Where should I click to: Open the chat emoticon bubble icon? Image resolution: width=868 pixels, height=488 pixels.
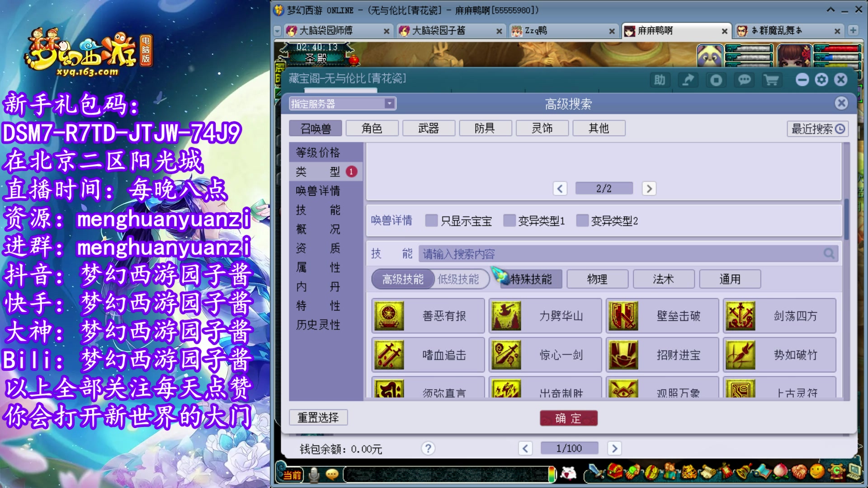click(x=332, y=474)
